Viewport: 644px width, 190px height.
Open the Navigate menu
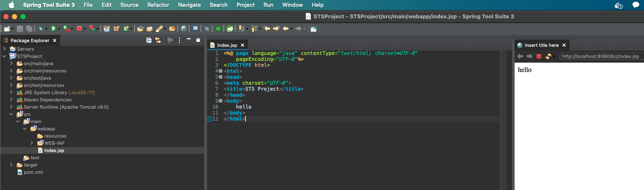(189, 5)
